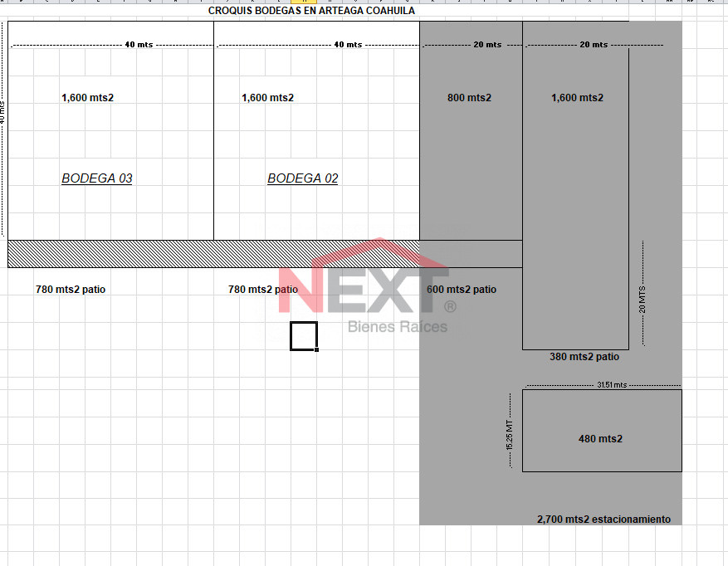Screen dimensions: 728x566
Task: Click the underlined BODEGA 03 label
Action: pos(97,178)
